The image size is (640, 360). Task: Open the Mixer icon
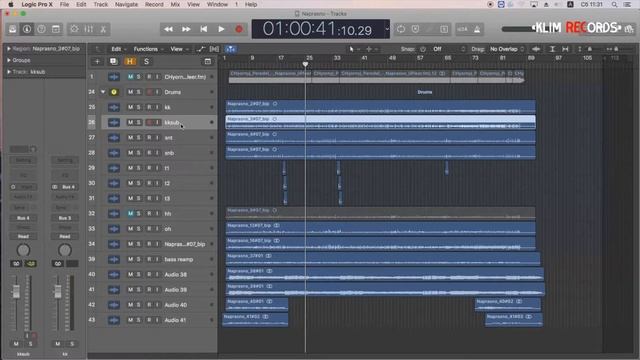pos(89,29)
